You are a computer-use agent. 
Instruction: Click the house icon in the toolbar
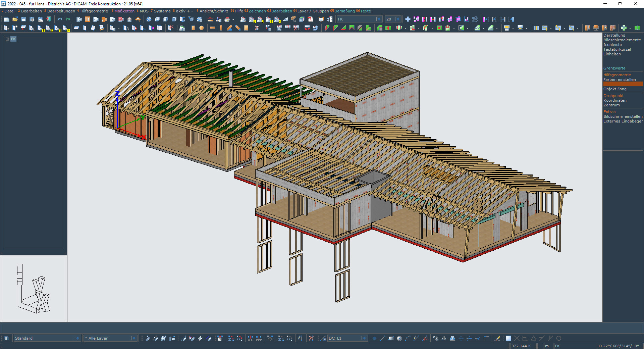(129, 19)
